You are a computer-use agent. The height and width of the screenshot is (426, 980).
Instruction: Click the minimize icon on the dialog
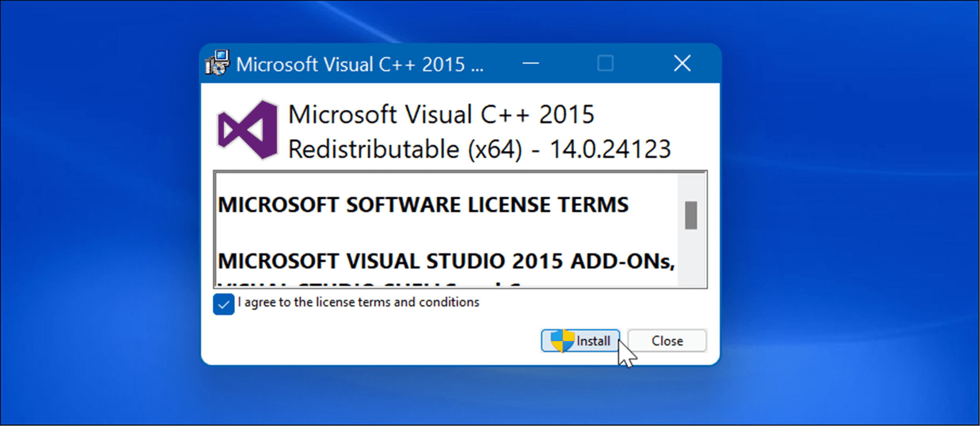tap(530, 63)
